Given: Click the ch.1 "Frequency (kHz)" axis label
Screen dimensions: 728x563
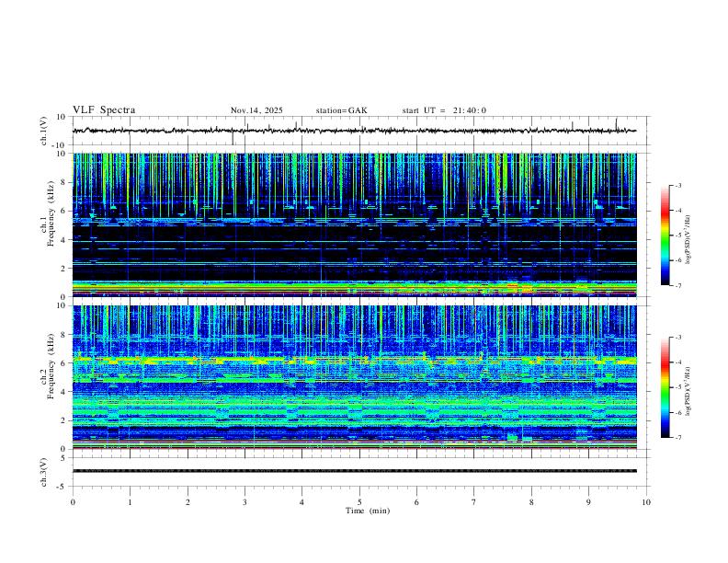Looking at the screenshot, I should click(x=51, y=213).
